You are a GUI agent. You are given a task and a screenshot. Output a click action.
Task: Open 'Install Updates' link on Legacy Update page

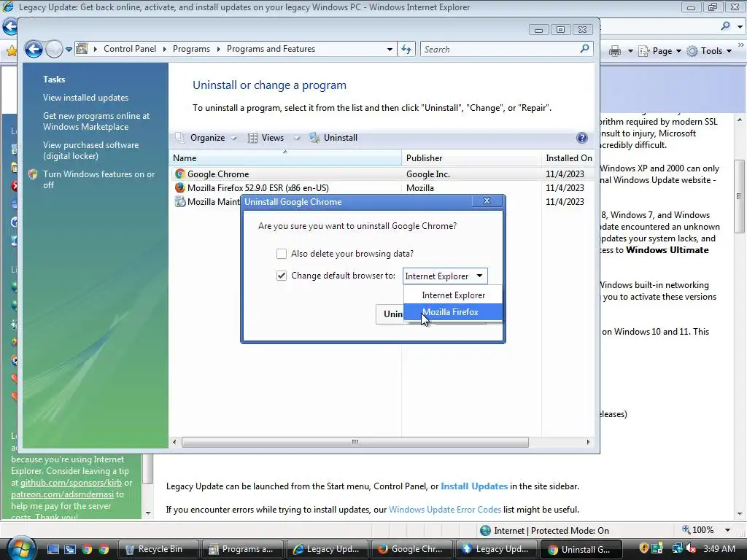point(474,486)
